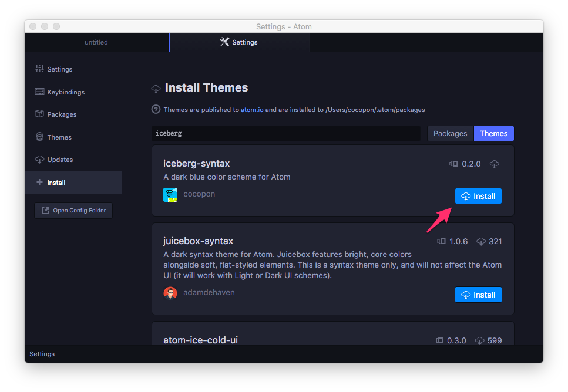Image resolution: width=568 pixels, height=392 pixels.
Task: Open the cocopon author name
Action: tap(199, 194)
